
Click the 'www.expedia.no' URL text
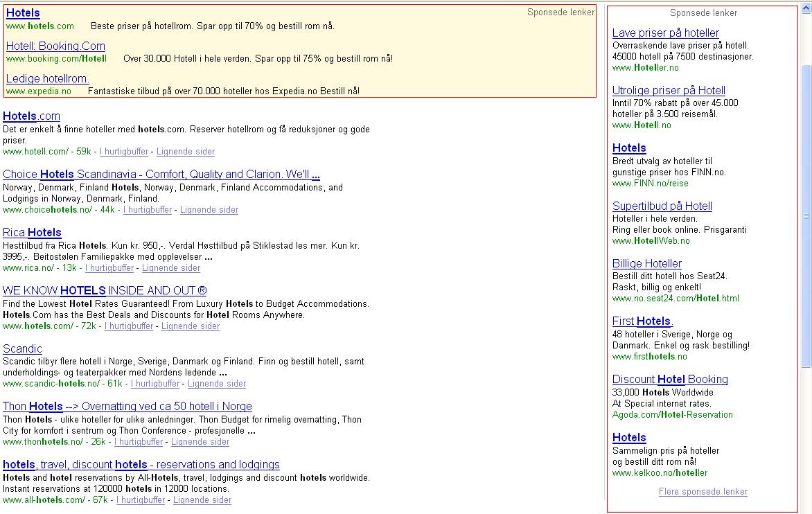coord(38,91)
